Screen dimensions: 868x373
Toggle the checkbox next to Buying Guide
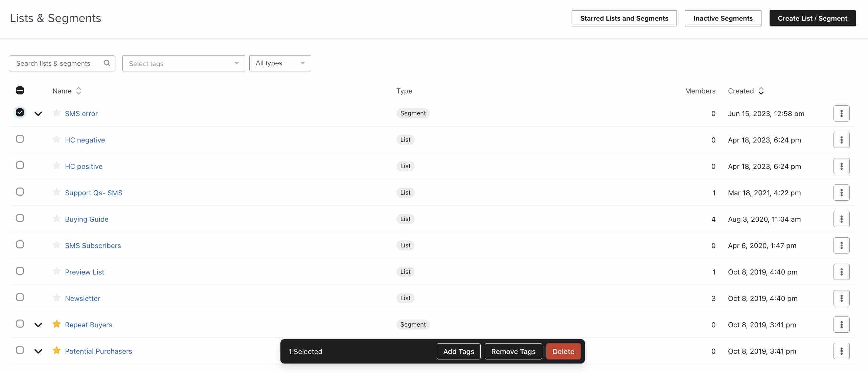pyautogui.click(x=20, y=218)
